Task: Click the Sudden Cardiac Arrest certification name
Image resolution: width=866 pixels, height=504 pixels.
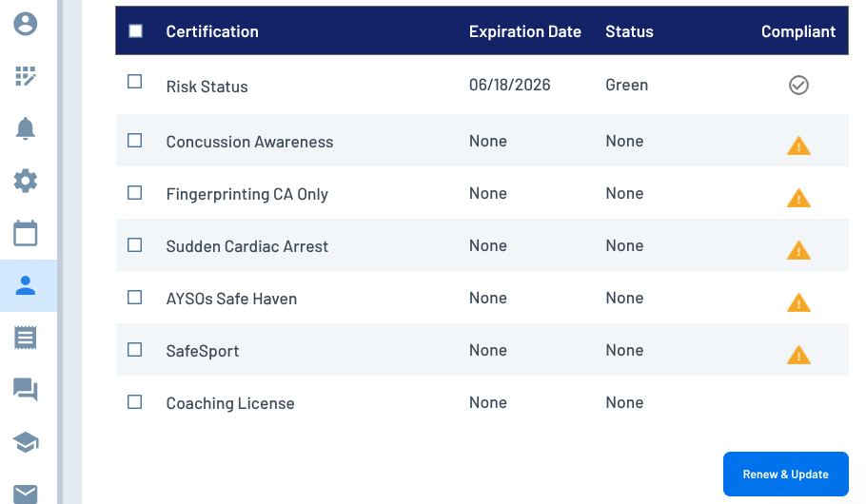Action: [x=247, y=246]
